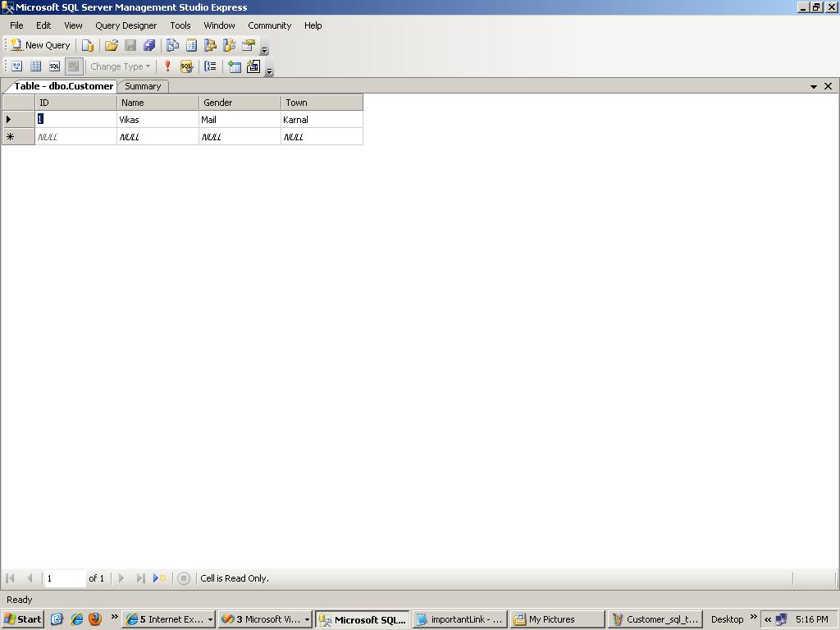Open the 5 Internet Explorer taskbar group
The height and width of the screenshot is (630, 840).
[168, 619]
